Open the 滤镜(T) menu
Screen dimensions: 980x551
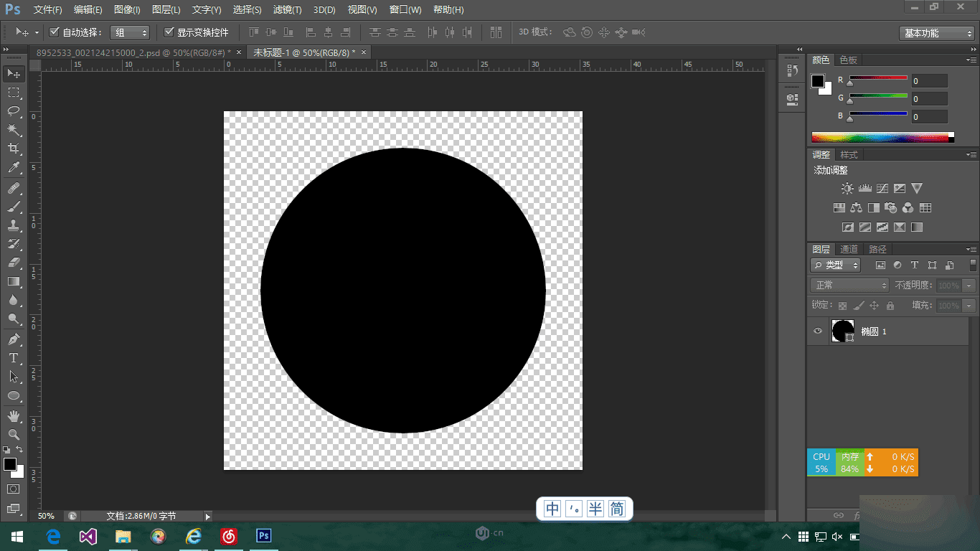[287, 10]
